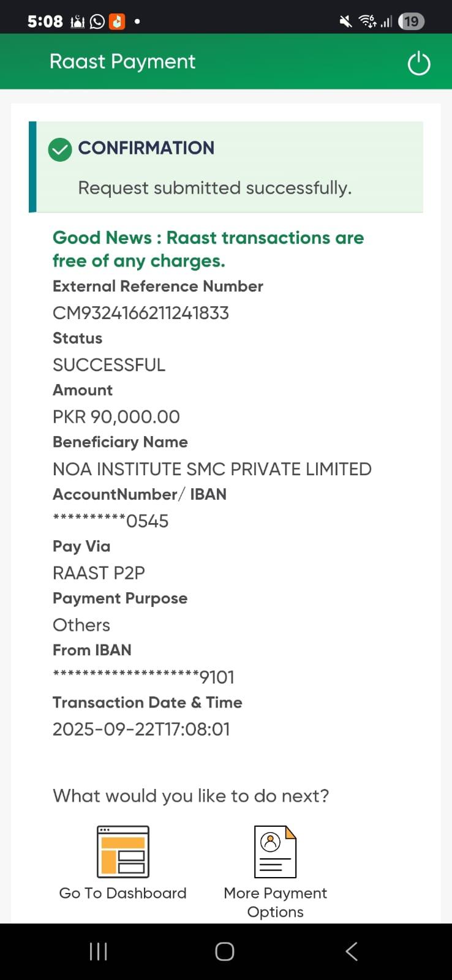Tap the external reference number CM9324166211241833
The width and height of the screenshot is (452, 980).
[x=141, y=313]
